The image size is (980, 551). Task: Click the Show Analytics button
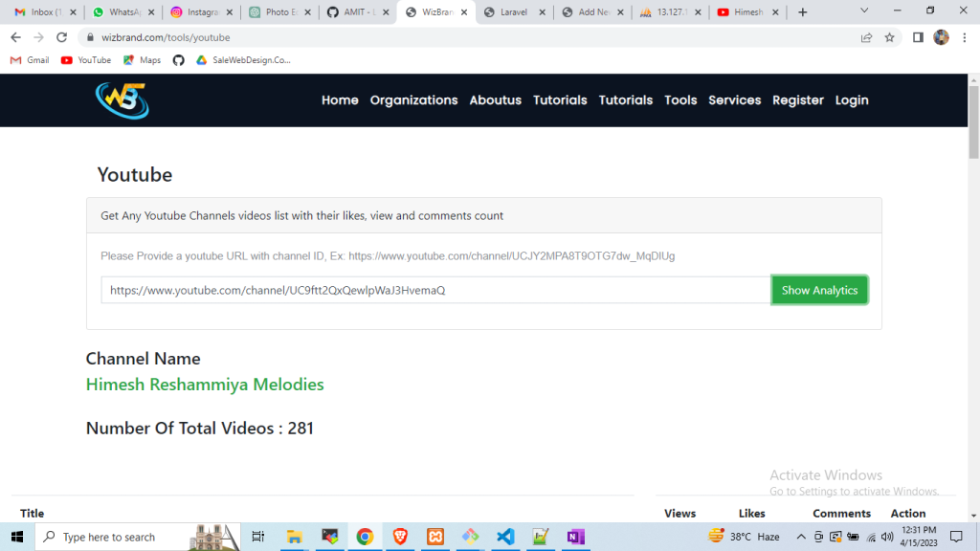tap(819, 290)
